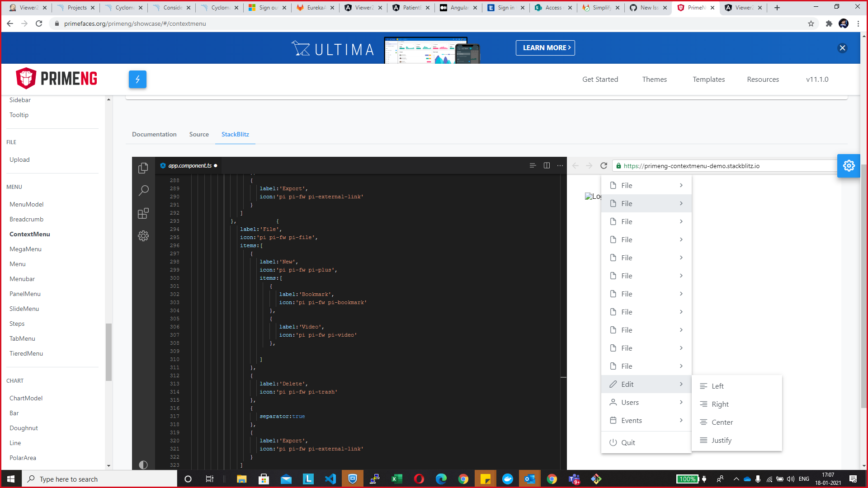Screen dimensions: 868x488
Task: Open search in the StackBlitz sidebar
Action: [x=143, y=190]
